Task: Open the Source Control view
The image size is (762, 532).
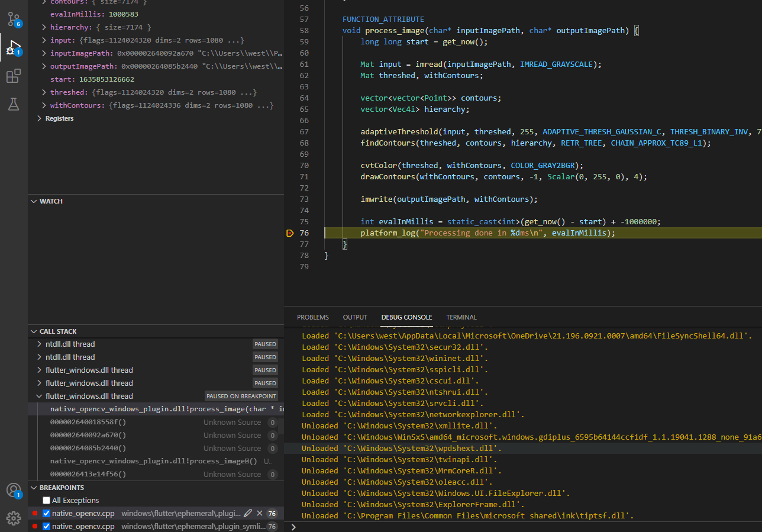Action: point(14,20)
